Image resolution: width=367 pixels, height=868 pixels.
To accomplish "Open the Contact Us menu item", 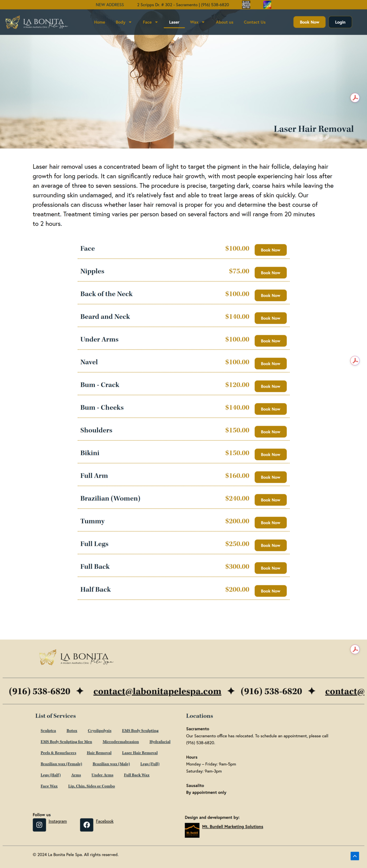I will click(255, 22).
